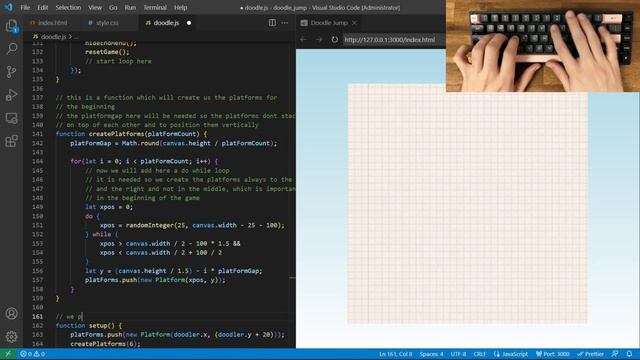
Task: Close the Doodle Jump preview tab
Action: [x=355, y=23]
